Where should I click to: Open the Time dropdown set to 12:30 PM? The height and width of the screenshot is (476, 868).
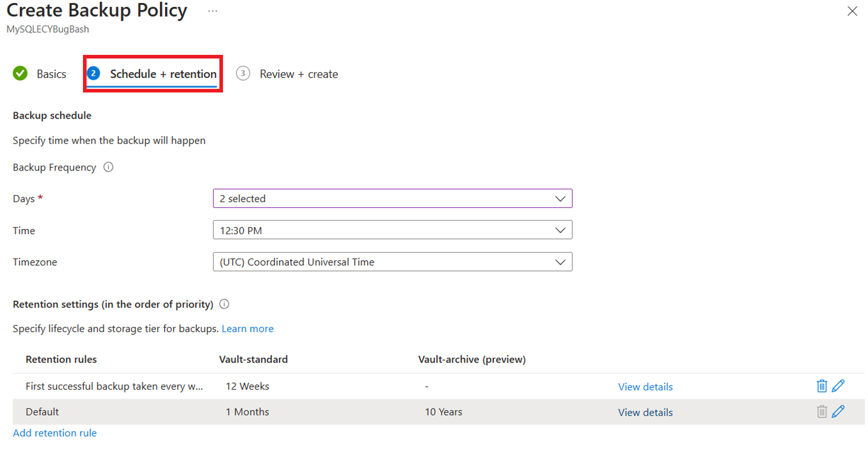coord(393,230)
